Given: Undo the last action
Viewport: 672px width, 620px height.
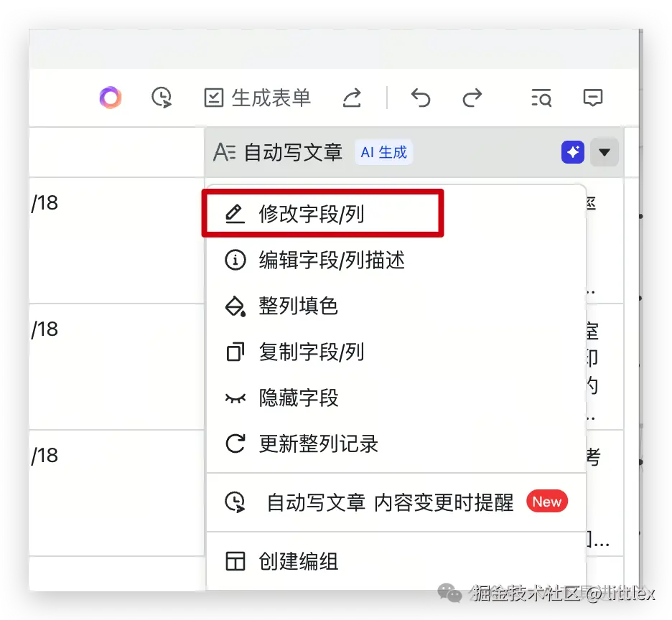Looking at the screenshot, I should coord(421,98).
